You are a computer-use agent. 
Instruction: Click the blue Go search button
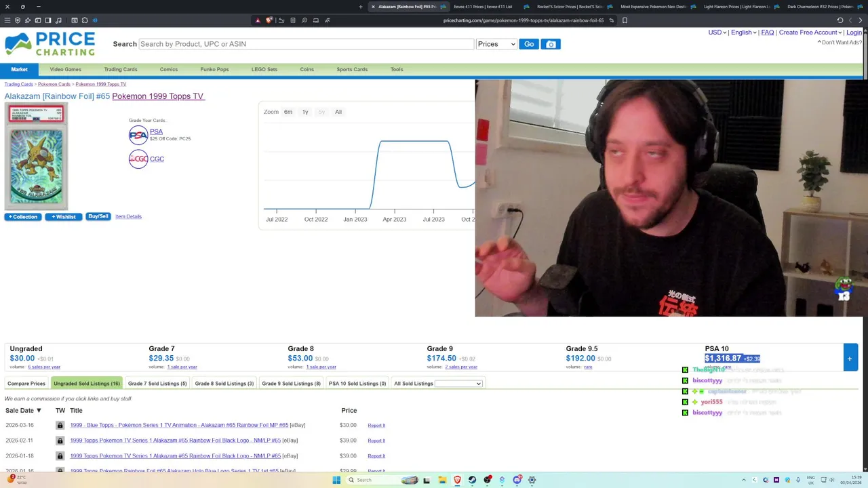click(x=529, y=44)
